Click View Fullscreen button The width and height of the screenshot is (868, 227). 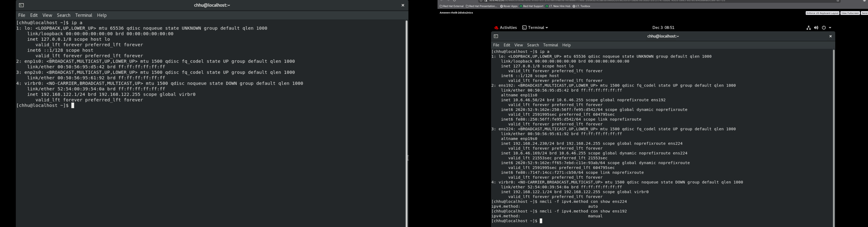pyautogui.click(x=850, y=13)
